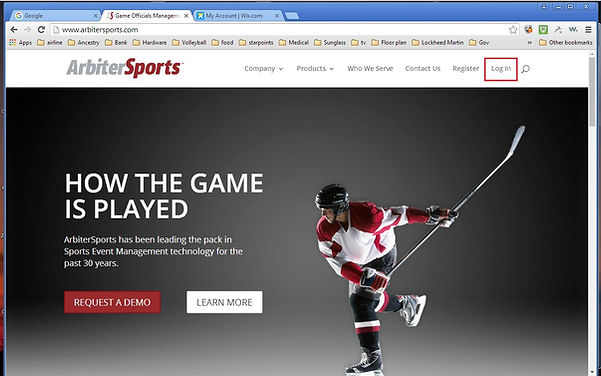The image size is (601, 376).
Task: Click the browser forward arrow
Action: click(28, 30)
